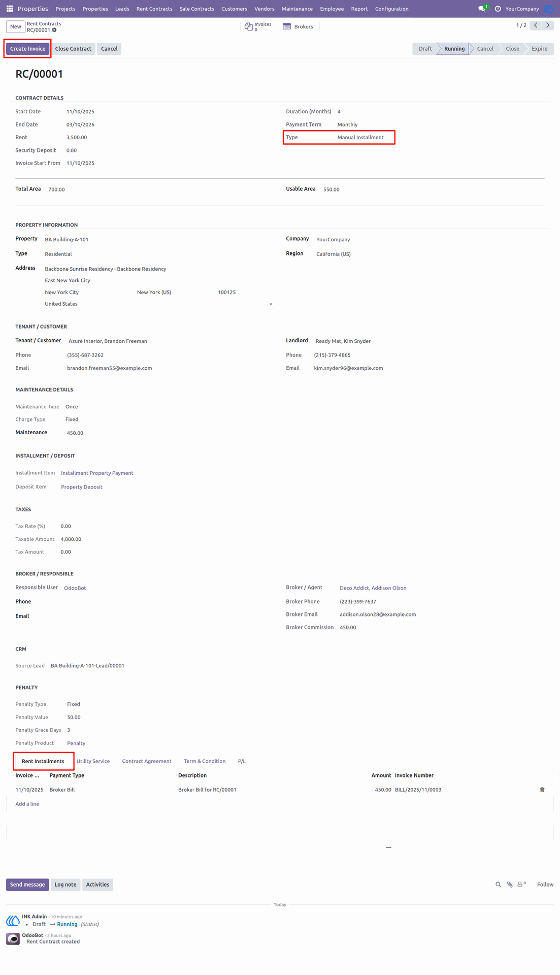The height and width of the screenshot is (975, 560).
Task: Open the Installment Property Payment link
Action: coord(97,473)
